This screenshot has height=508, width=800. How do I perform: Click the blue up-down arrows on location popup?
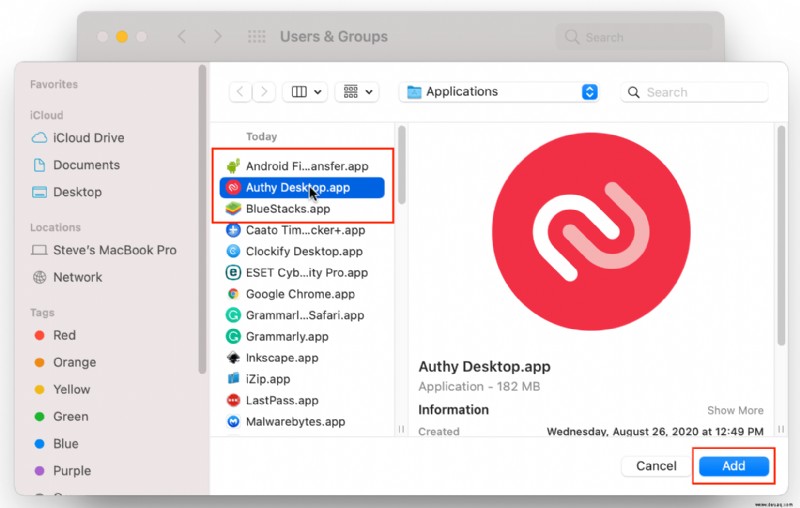589,92
